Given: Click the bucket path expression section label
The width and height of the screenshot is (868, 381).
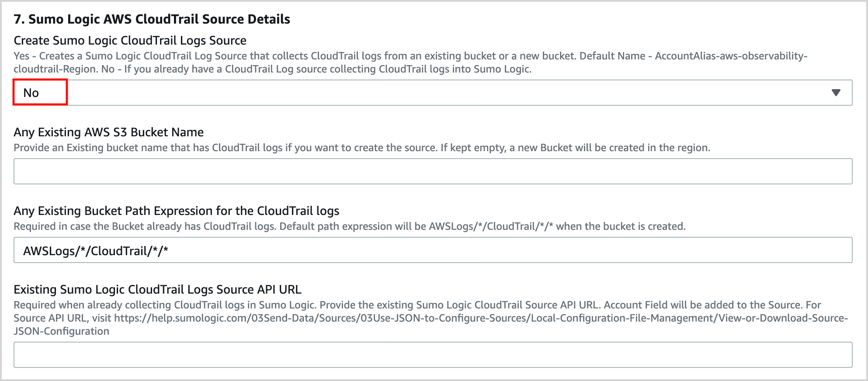Looking at the screenshot, I should (x=177, y=211).
